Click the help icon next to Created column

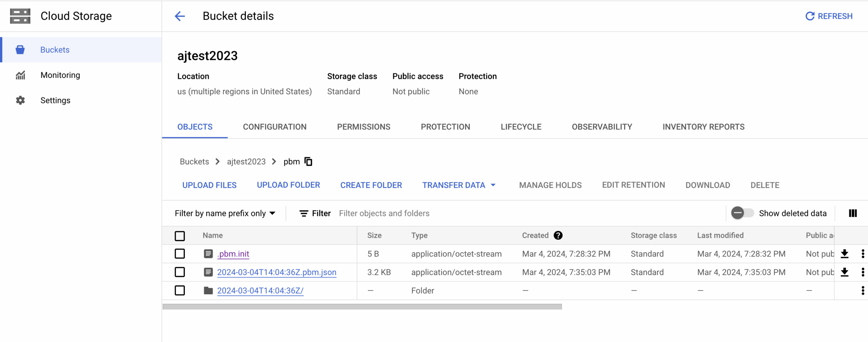[x=558, y=235]
